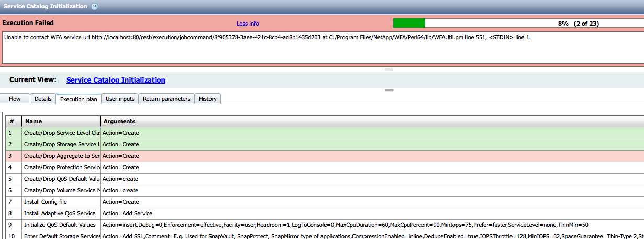Click the Action=Create argument of failed row 3
Viewport: 644px width, 239px height.
(372, 156)
